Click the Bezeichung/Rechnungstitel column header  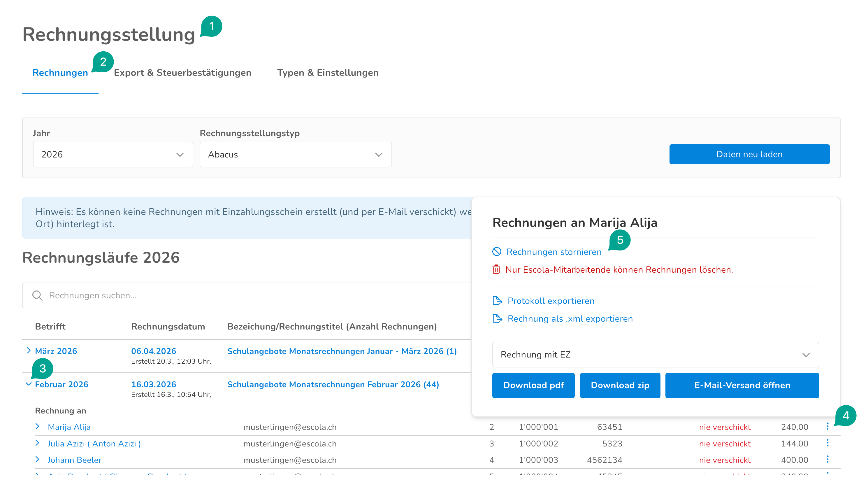(332, 327)
